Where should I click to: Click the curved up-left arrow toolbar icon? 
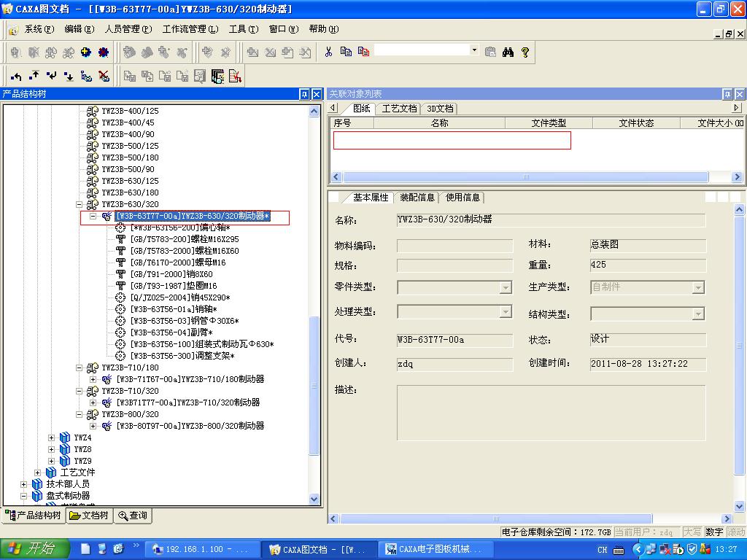(16, 76)
